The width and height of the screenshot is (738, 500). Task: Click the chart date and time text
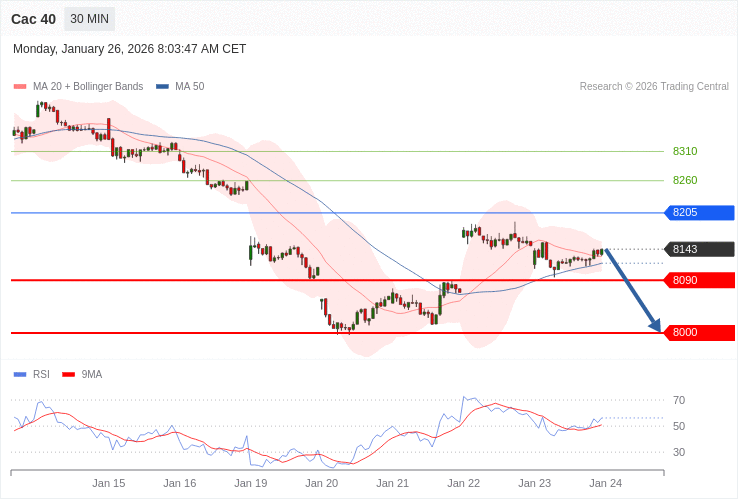[129, 49]
